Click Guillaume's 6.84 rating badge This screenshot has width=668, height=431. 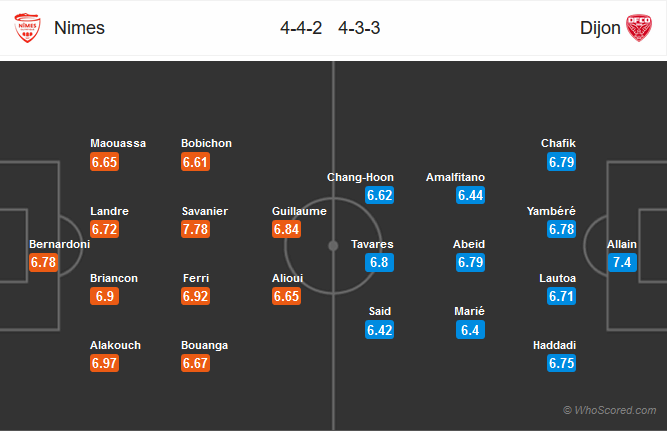[x=286, y=229]
